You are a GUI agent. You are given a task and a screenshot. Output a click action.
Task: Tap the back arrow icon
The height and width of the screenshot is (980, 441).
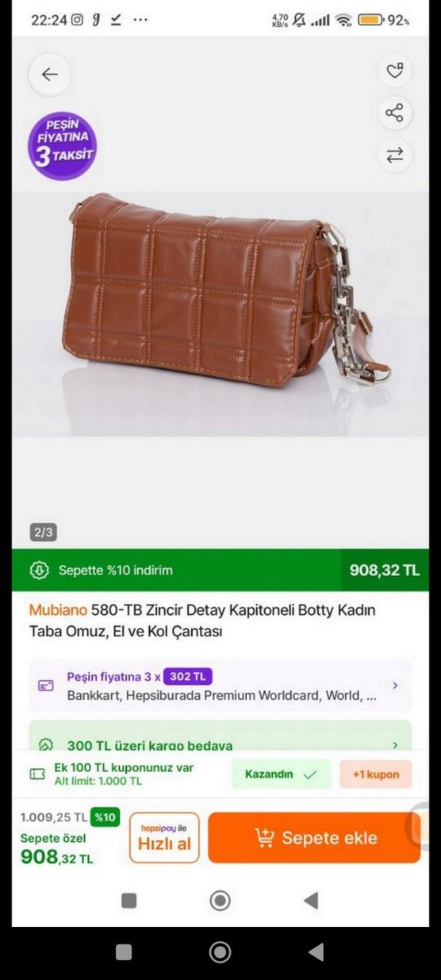[50, 75]
